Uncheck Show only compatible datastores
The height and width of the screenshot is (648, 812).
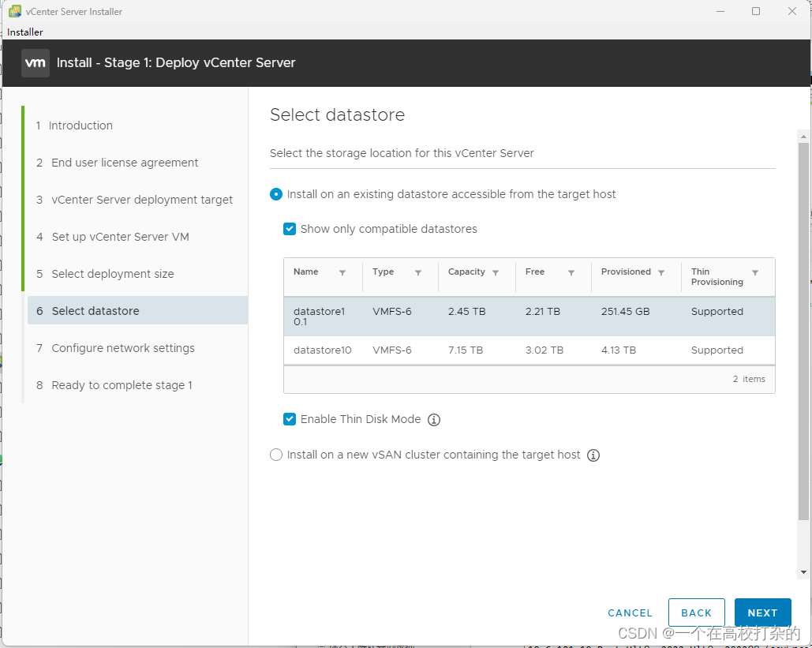point(290,229)
